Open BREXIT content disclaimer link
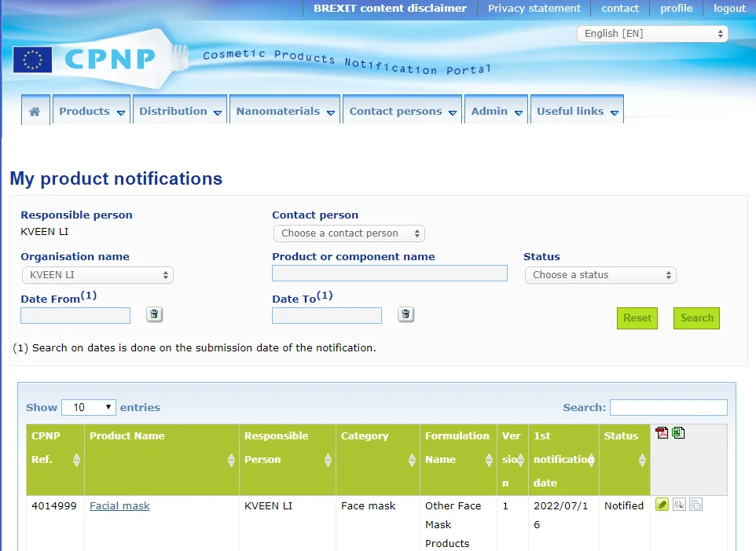The height and width of the screenshot is (551, 756). pyautogui.click(x=390, y=8)
